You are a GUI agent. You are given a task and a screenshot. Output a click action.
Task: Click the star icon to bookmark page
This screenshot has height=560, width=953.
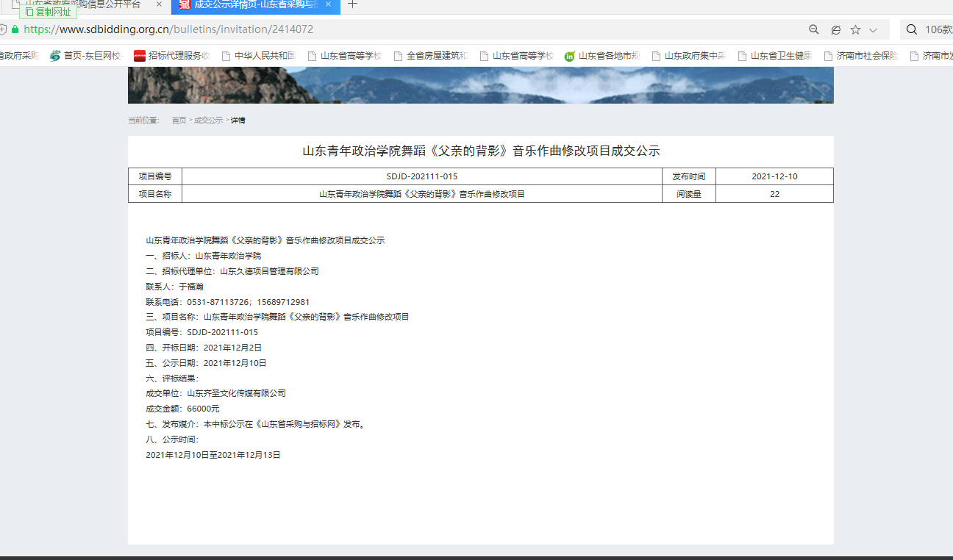tap(855, 30)
